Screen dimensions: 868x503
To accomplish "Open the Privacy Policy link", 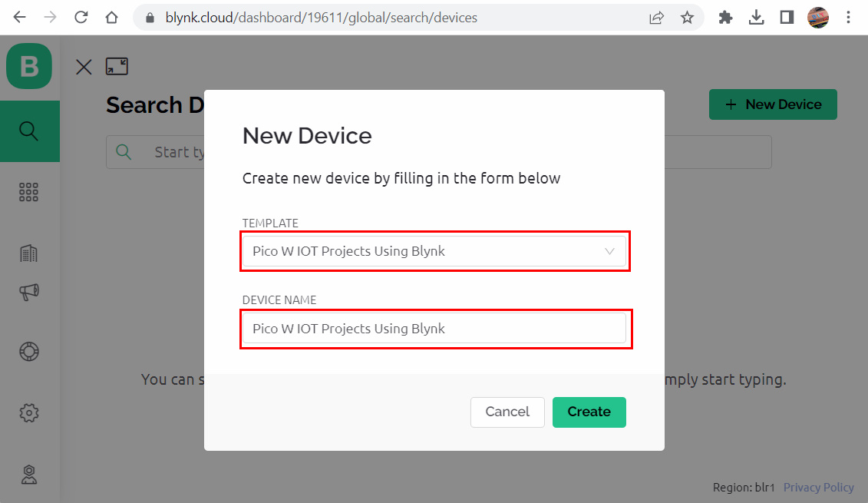I will [x=818, y=488].
